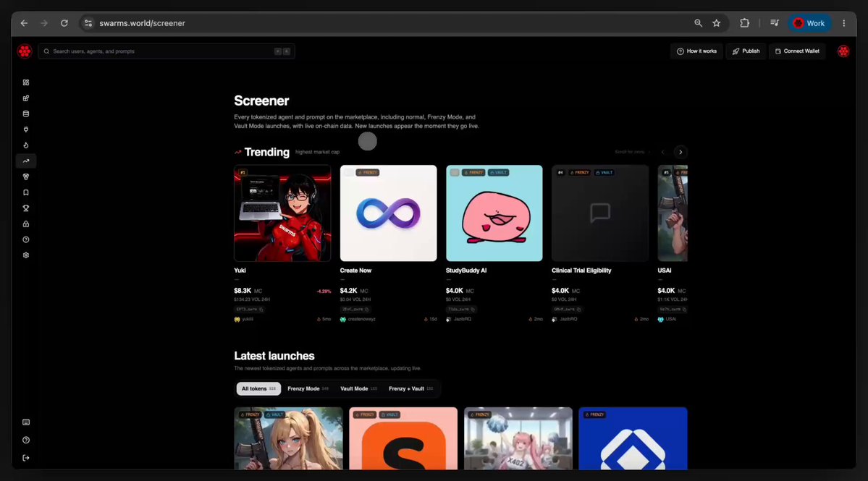Open the highlighted trending-arrow screener sidebar icon
Screen dimensions: 868x481
point(26,161)
